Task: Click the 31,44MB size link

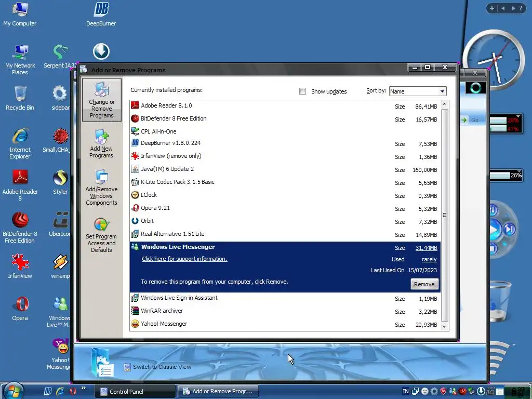Action: click(426, 248)
